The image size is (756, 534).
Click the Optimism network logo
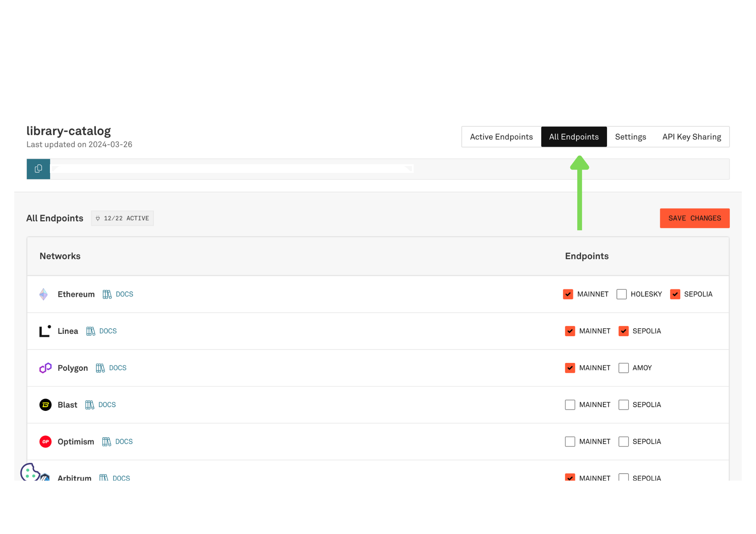45,441
